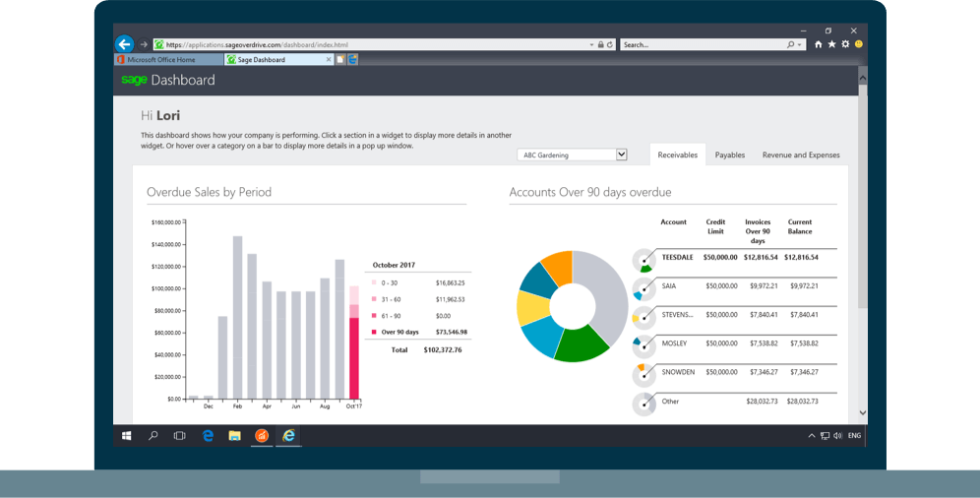Open the browser home icon
This screenshot has width=980, height=498.
pyautogui.click(x=818, y=44)
